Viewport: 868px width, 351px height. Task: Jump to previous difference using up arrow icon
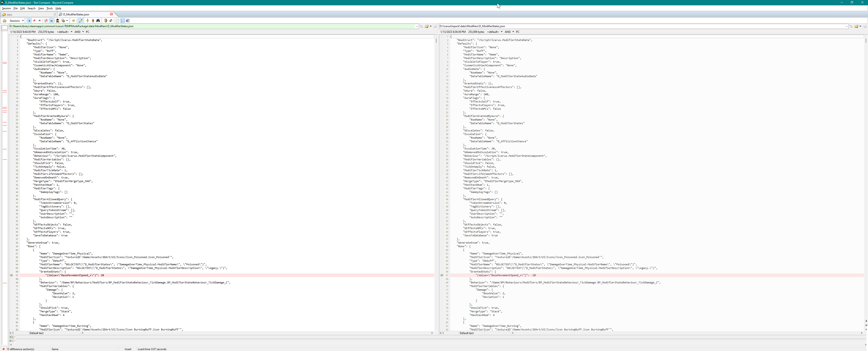tap(93, 21)
